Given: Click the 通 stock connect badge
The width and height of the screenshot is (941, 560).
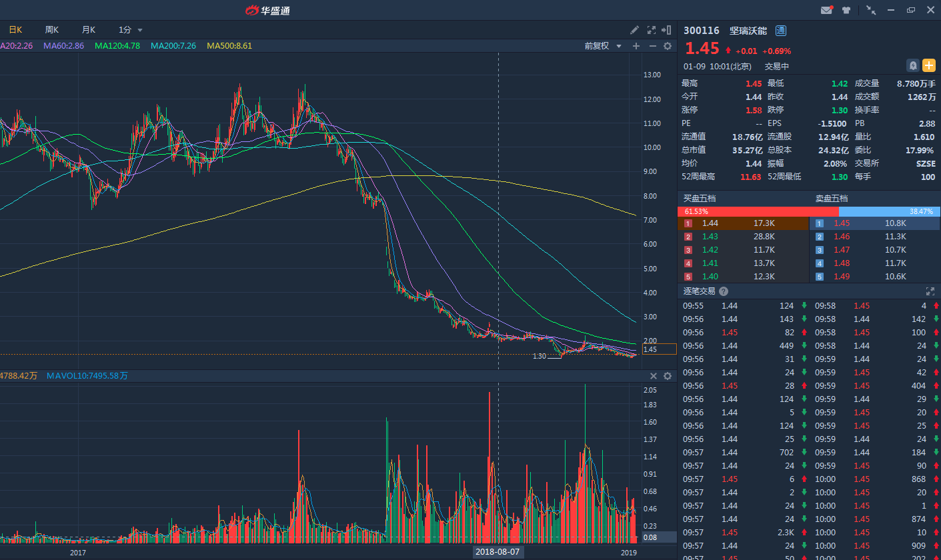Looking at the screenshot, I should point(781,31).
